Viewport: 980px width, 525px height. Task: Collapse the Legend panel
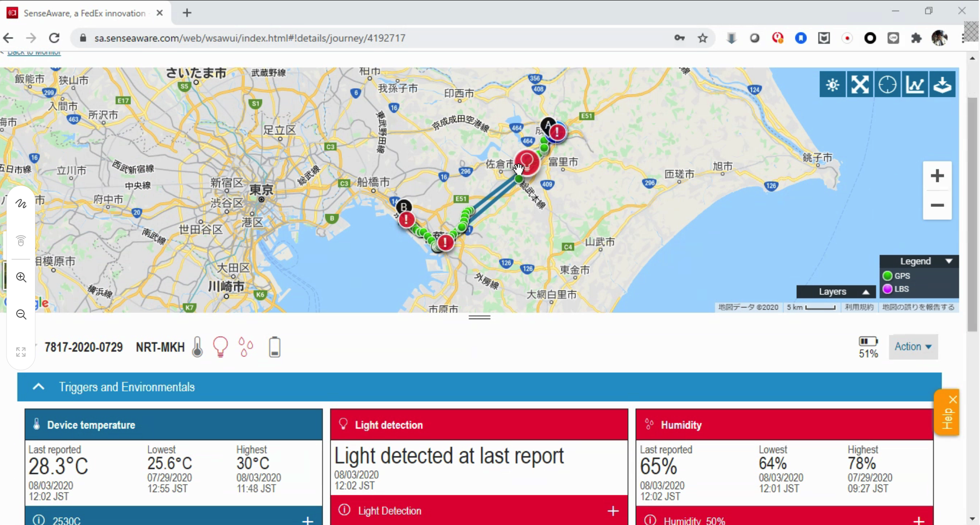(949, 261)
